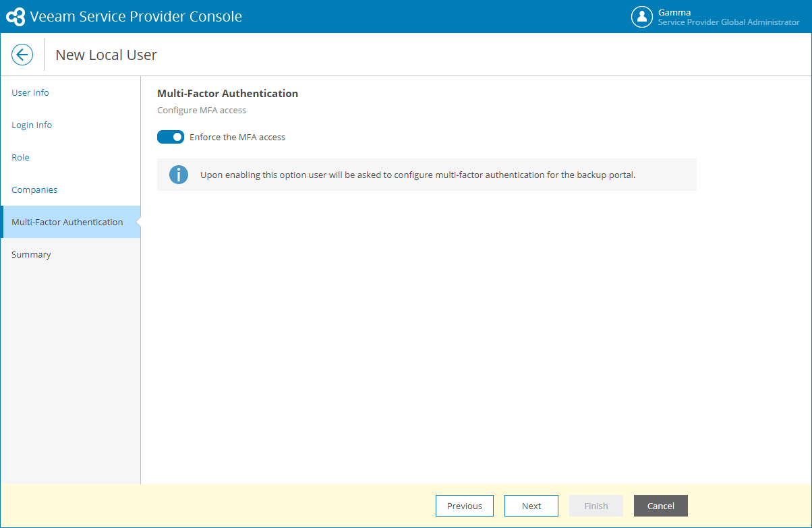Click the Multi-Factor Authentication bold heading
The width and height of the screenshot is (812, 528).
(227, 93)
